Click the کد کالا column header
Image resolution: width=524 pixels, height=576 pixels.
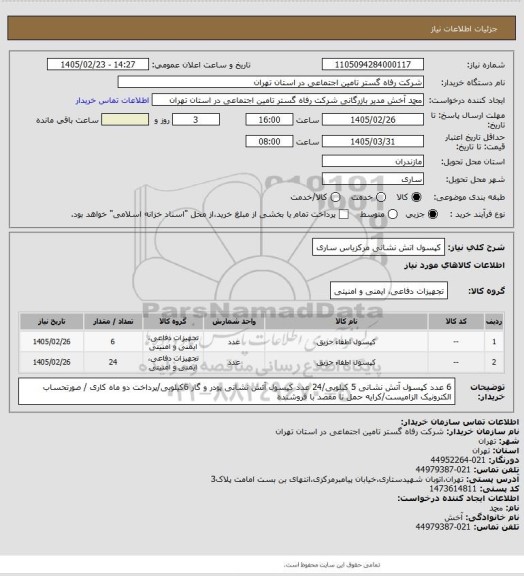(x=456, y=322)
